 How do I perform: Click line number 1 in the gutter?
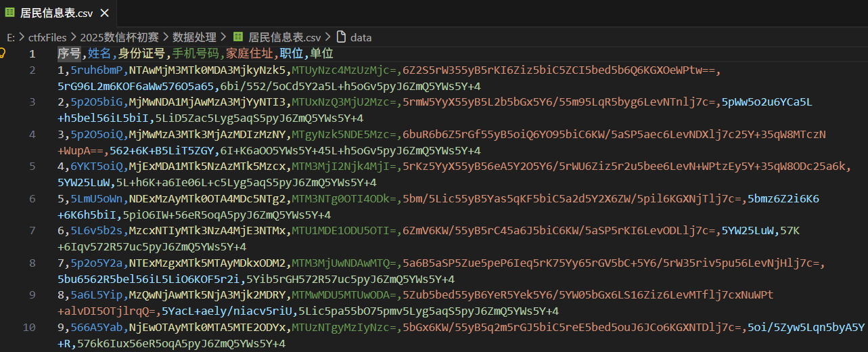[x=32, y=53]
